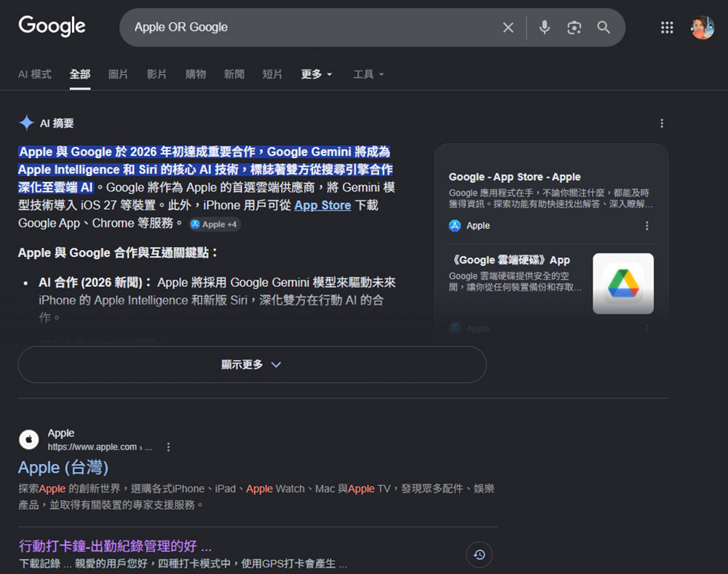Select the 全部 tab
The height and width of the screenshot is (574, 728).
coord(80,74)
